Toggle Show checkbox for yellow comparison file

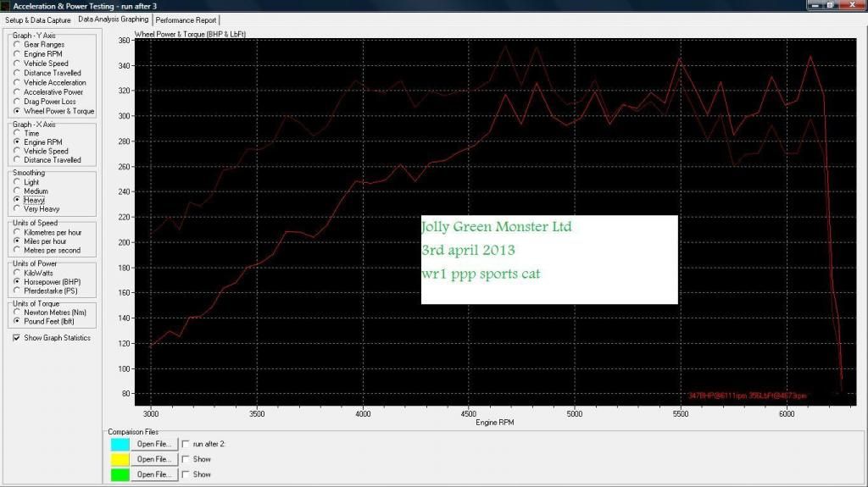[x=186, y=459]
